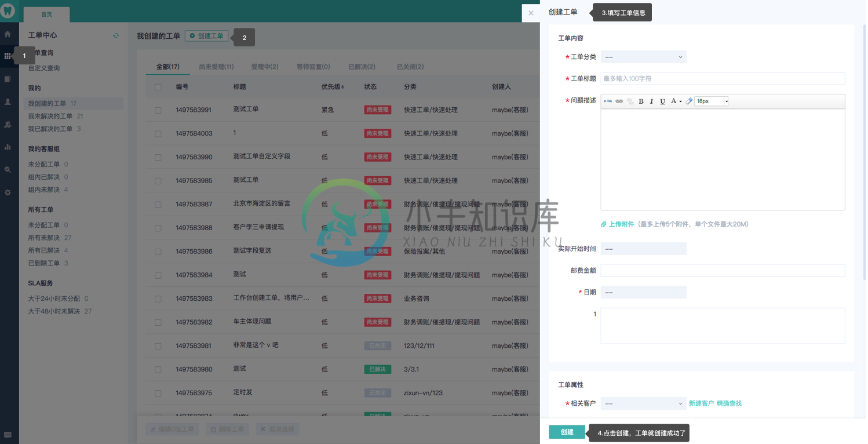Screen dimensions: 868x444
Task: Click the paperclip icon beside 上传附件
Action: (604, 224)
